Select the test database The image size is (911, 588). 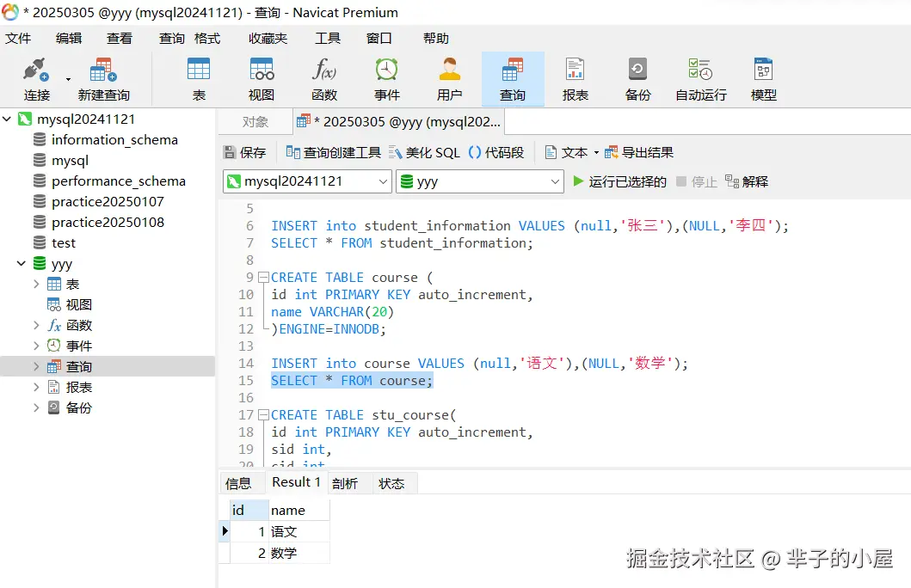point(64,242)
